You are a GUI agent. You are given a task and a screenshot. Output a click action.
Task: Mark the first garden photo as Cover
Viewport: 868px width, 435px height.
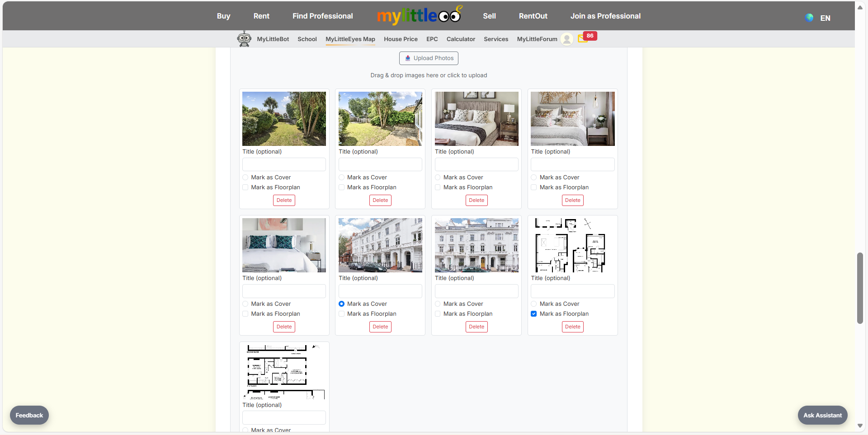245,177
